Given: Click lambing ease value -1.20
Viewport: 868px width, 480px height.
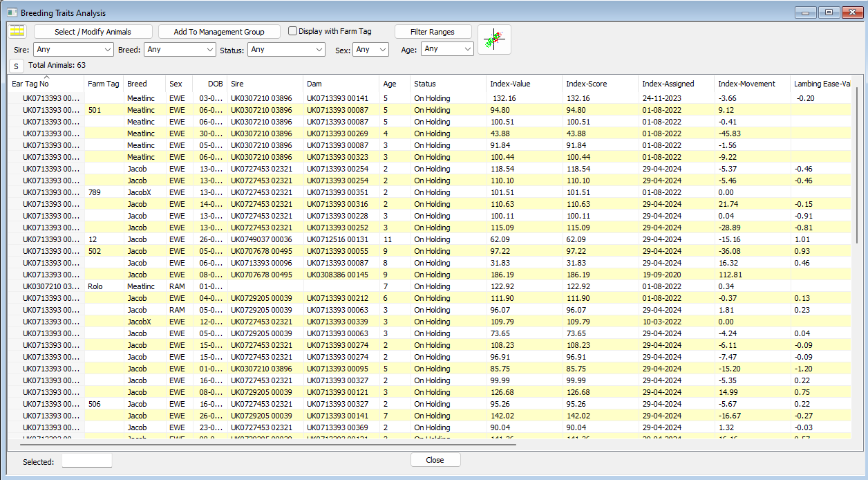Looking at the screenshot, I should click(x=820, y=369).
